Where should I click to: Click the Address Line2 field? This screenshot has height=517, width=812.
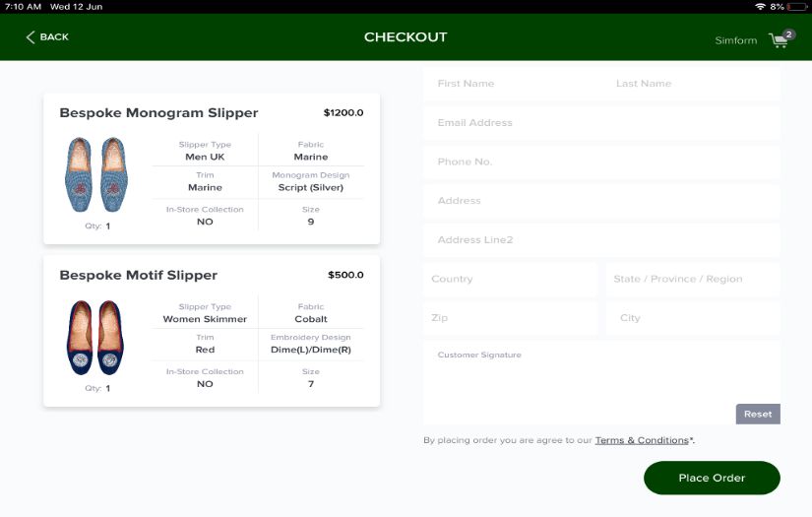(x=600, y=240)
